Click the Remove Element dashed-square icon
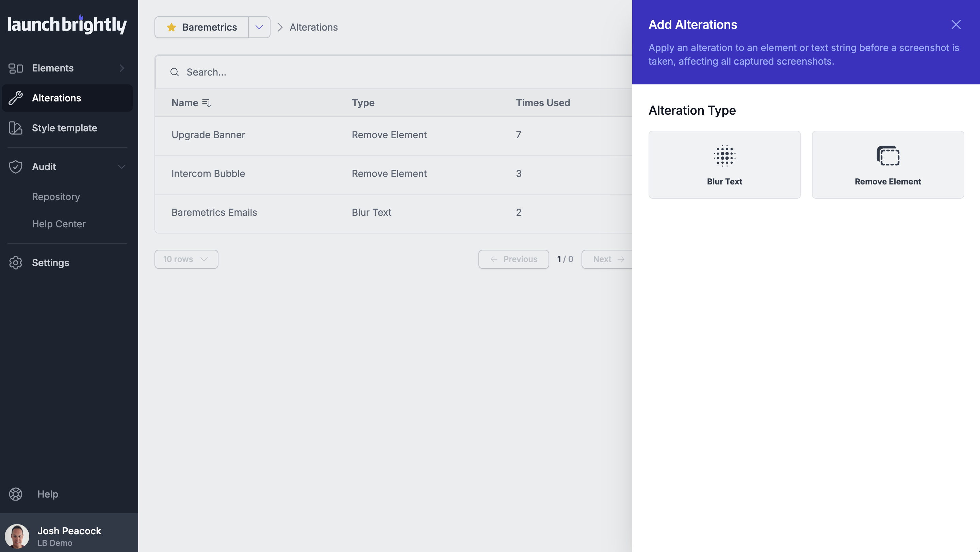Screen dimensions: 980x552 click(x=888, y=156)
